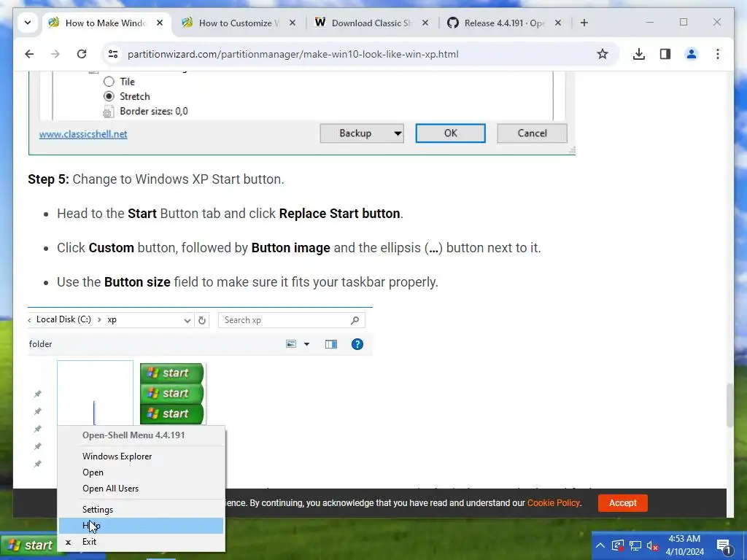Close the 'How to Make Windows' tab
747x560 pixels.
click(x=160, y=23)
